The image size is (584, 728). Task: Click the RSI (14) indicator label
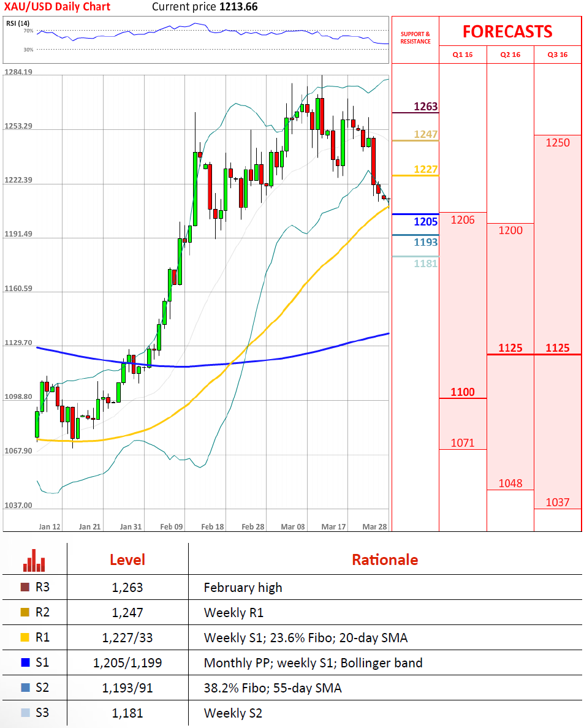[x=18, y=23]
